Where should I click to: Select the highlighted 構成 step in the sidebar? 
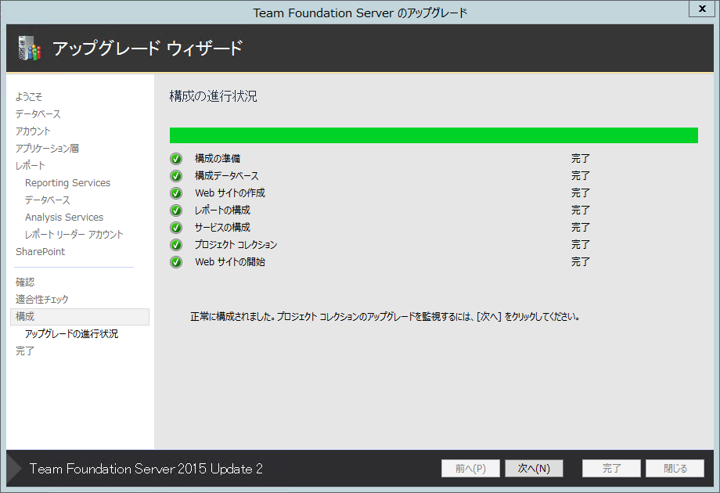coord(80,317)
